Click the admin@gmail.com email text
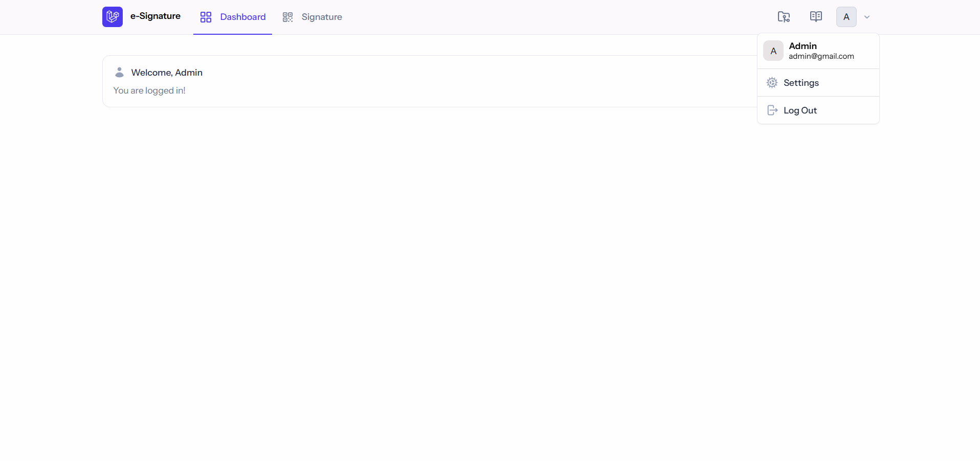The image size is (980, 461). 821,56
